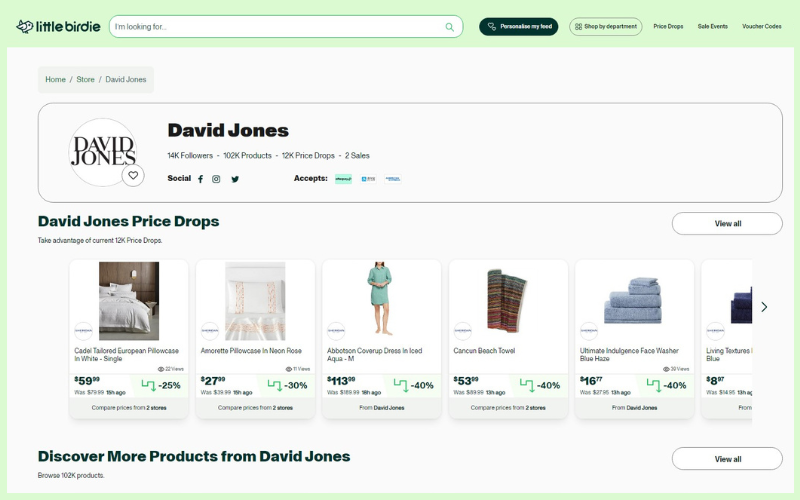Click the Afterpay payment badge
This screenshot has width=800, height=500.
pyautogui.click(x=343, y=179)
